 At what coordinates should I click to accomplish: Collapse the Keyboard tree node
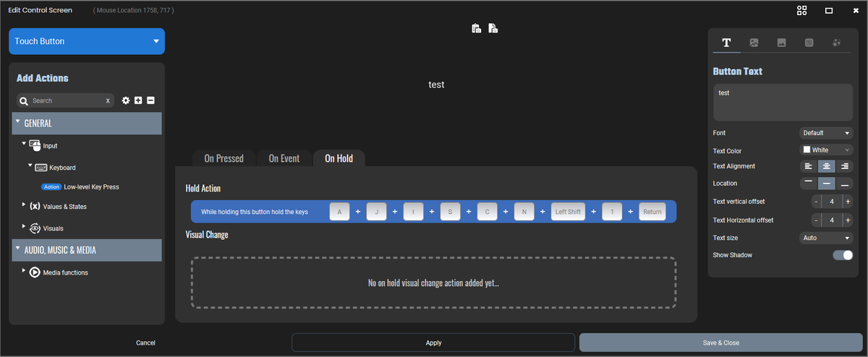point(30,165)
